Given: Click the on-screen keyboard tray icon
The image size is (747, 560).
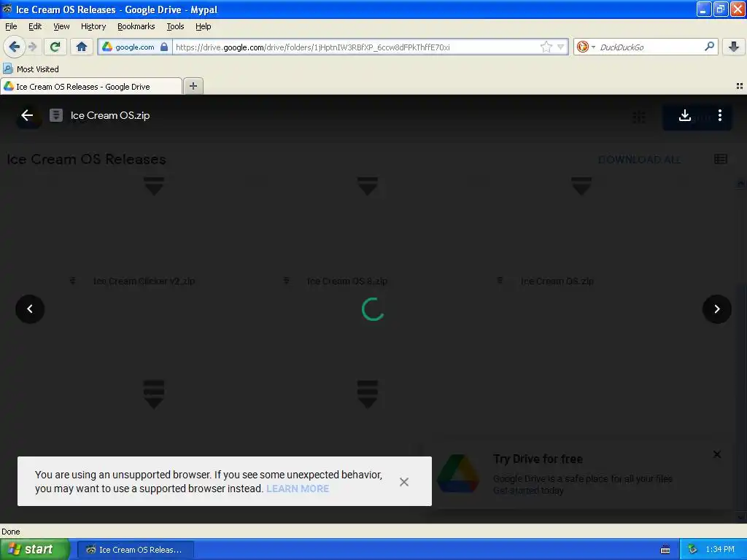Looking at the screenshot, I should (x=665, y=550).
